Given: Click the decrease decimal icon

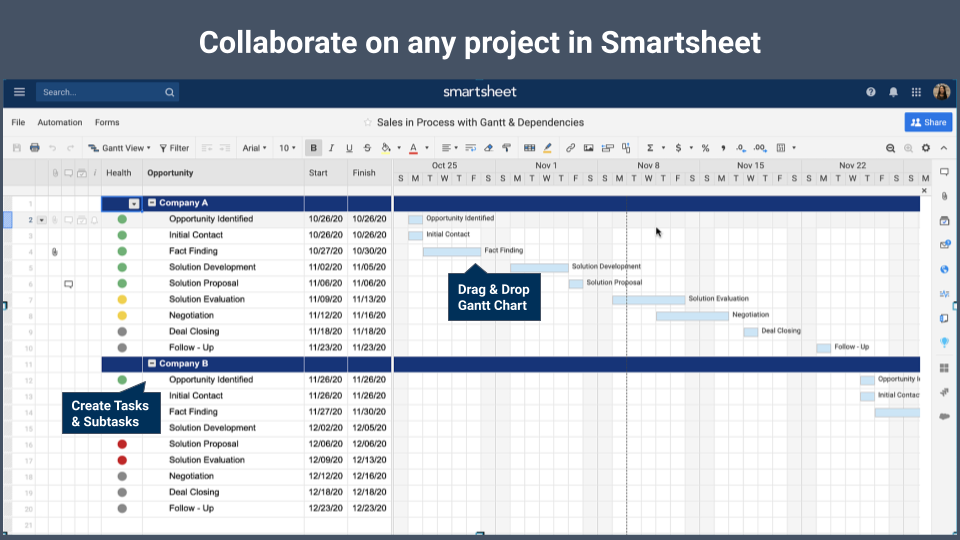Looking at the screenshot, I should point(741,148).
